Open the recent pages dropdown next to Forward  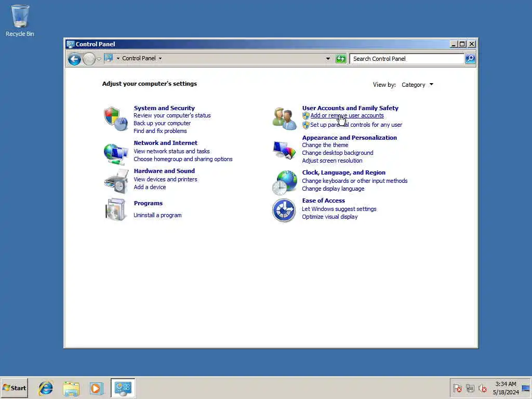click(x=99, y=59)
